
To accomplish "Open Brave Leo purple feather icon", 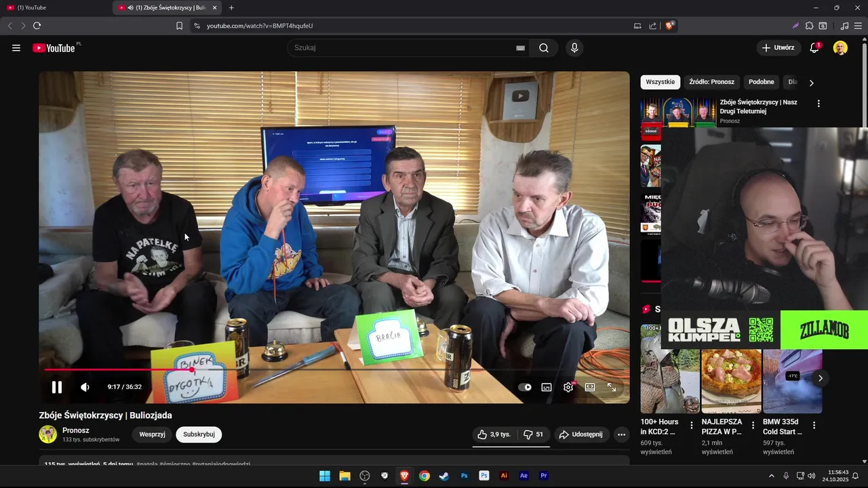I will [x=795, y=26].
